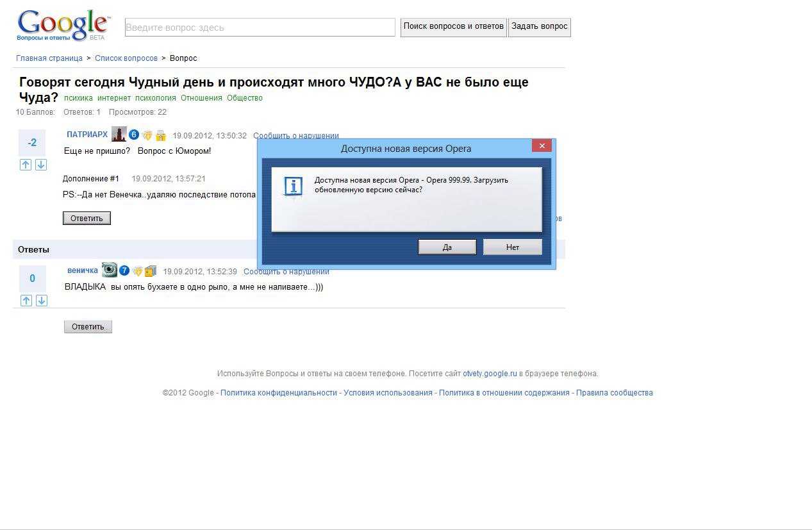
Task: Report violation on веничка's answer
Action: pos(286,272)
